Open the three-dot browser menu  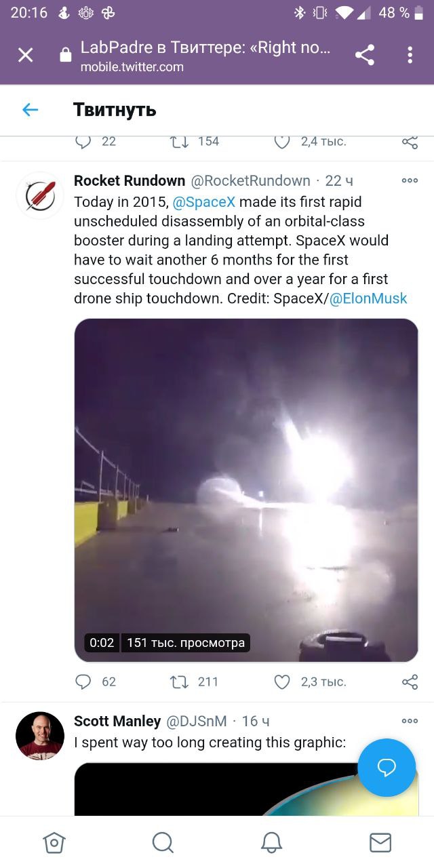410,56
